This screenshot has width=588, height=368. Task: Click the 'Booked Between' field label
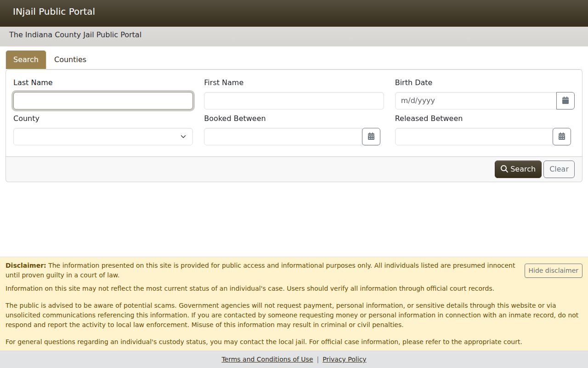pyautogui.click(x=235, y=119)
